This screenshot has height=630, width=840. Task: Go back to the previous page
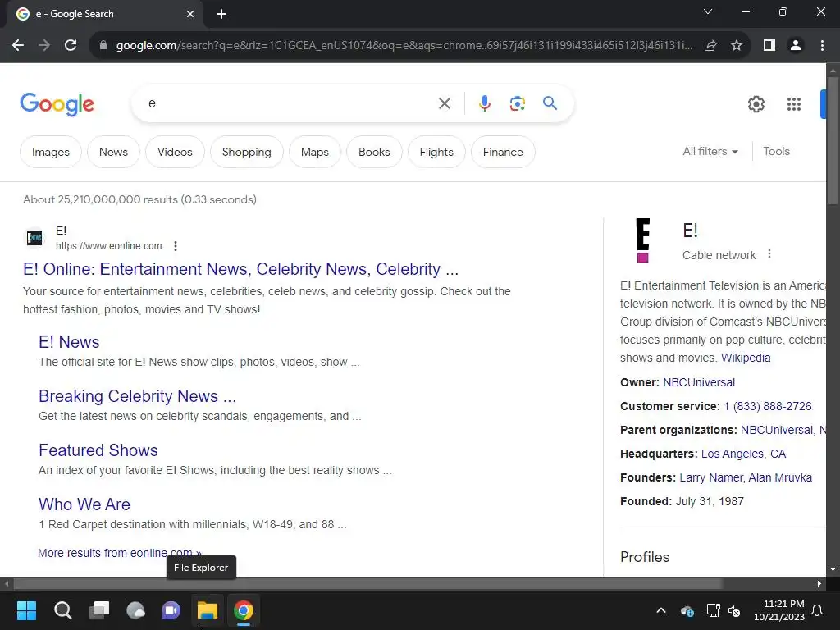(x=18, y=46)
